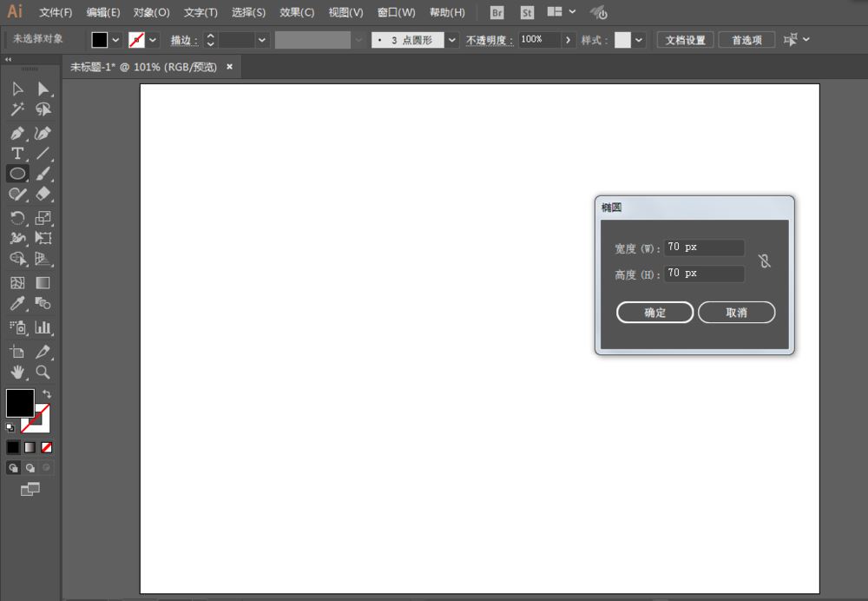Open the opacity value dropdown
This screenshot has height=601, width=868.
(x=568, y=39)
